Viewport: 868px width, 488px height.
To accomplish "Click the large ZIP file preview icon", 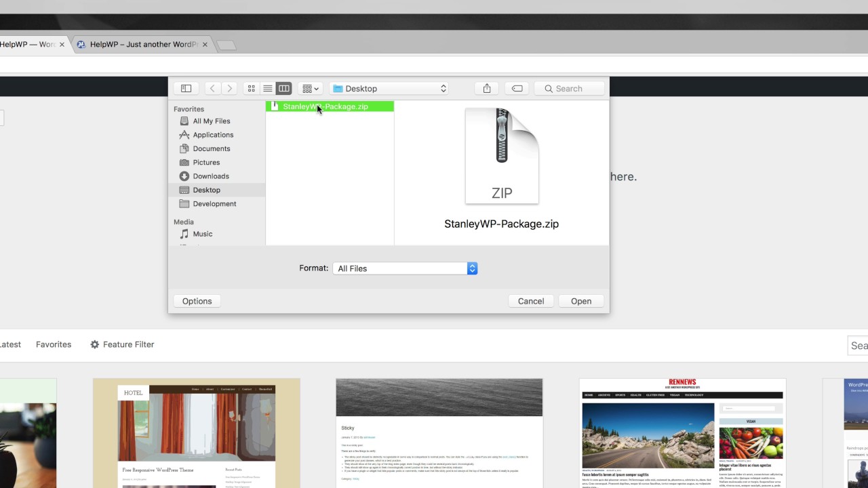I will coord(502,156).
